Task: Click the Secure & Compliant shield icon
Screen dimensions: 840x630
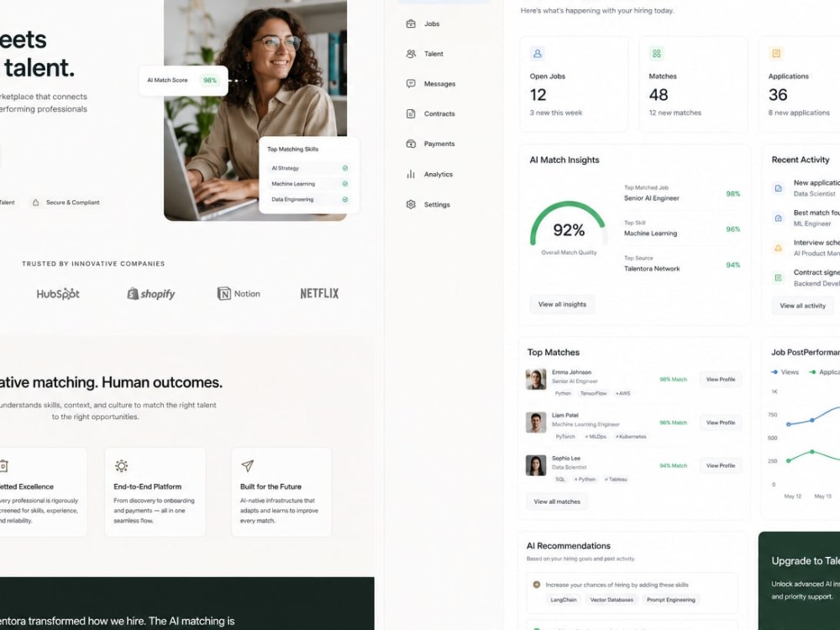Action: tap(35, 202)
